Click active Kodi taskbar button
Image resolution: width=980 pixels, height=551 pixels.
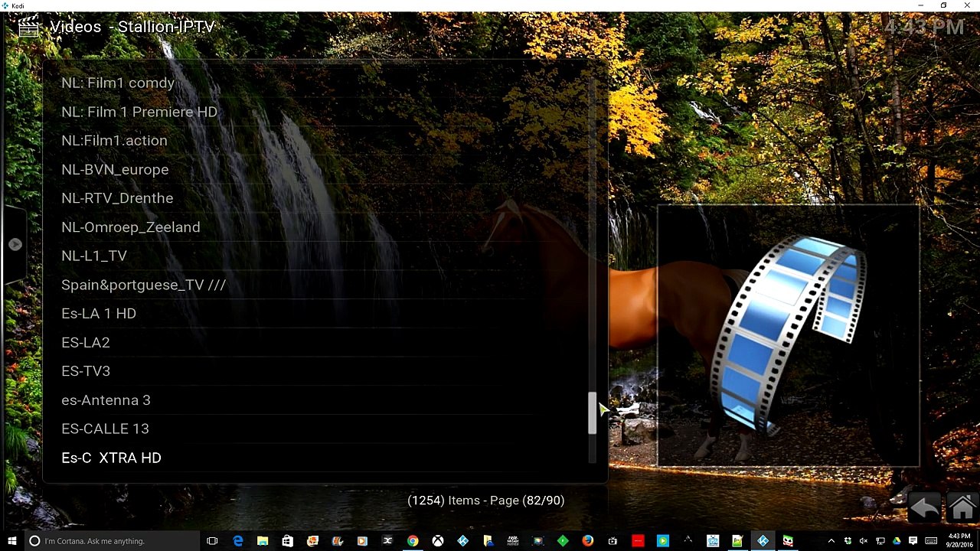coord(763,541)
